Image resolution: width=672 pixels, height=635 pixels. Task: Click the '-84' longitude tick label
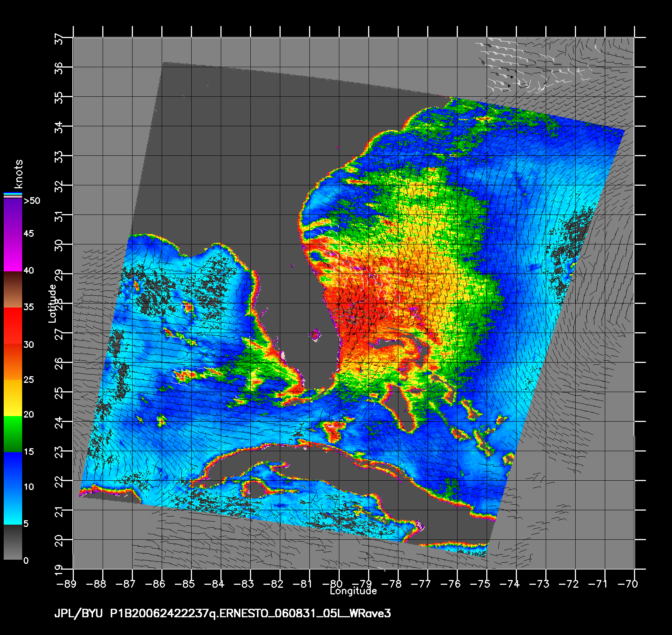[213, 584]
